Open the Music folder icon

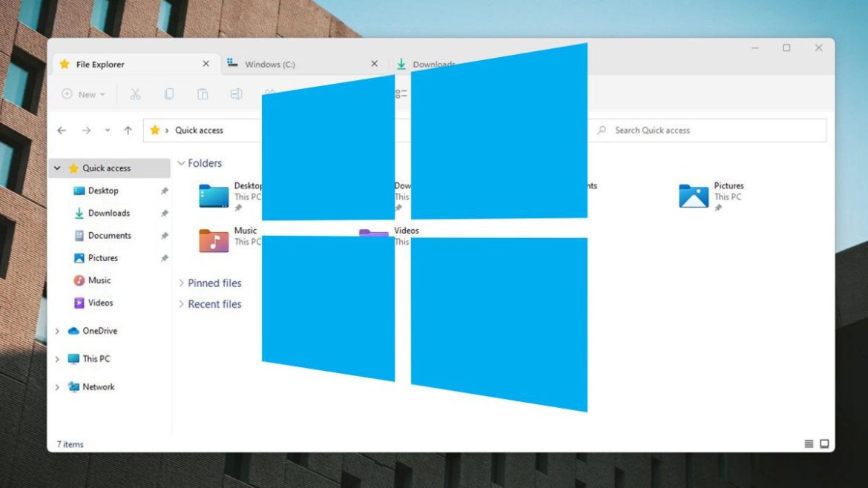click(214, 240)
